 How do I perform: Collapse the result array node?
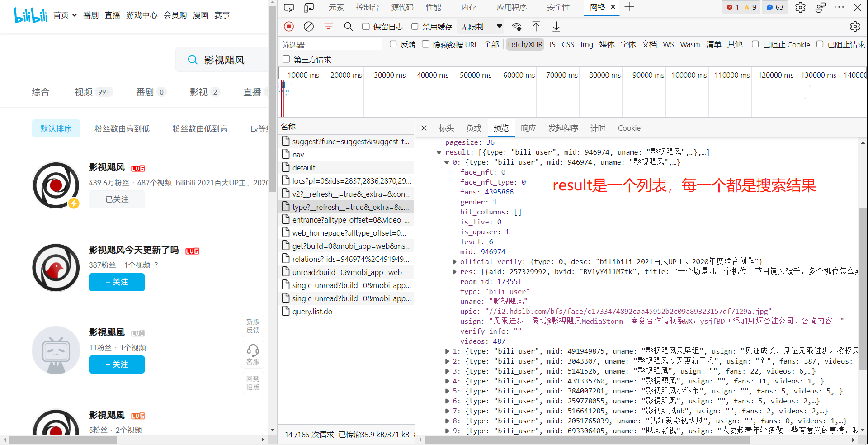(x=439, y=152)
